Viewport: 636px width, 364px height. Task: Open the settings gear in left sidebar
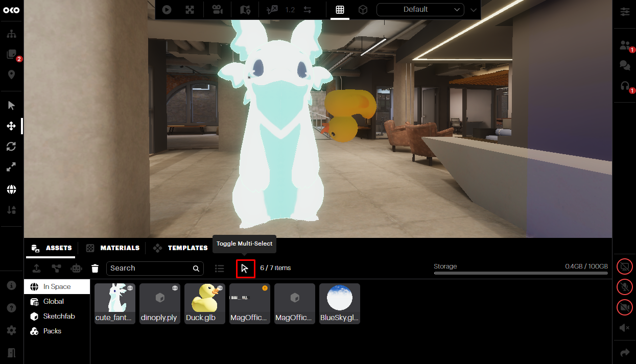11,330
